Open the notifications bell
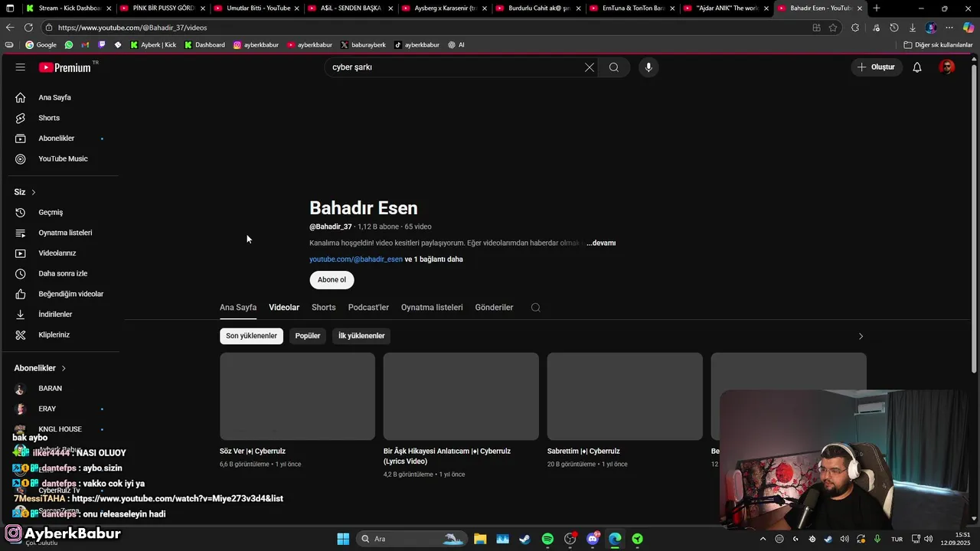Image resolution: width=980 pixels, height=551 pixels. 917,67
